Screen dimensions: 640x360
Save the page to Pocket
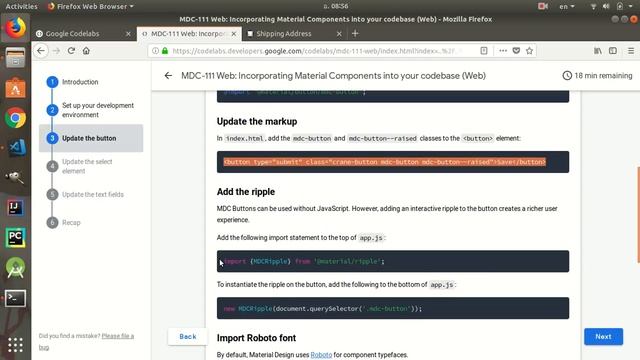pos(516,51)
